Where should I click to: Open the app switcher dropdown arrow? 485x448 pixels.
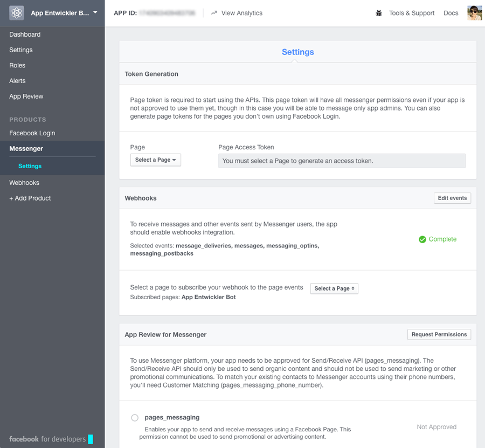[95, 13]
